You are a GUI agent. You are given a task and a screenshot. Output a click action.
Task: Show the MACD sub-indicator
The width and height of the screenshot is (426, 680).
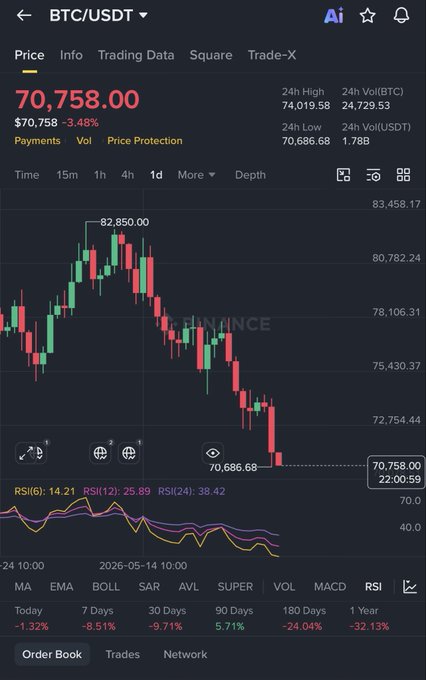(x=330, y=587)
